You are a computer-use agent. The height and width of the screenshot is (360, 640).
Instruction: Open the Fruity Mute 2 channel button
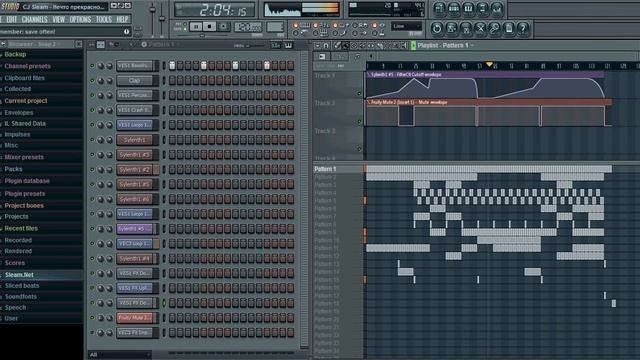pyautogui.click(x=135, y=318)
